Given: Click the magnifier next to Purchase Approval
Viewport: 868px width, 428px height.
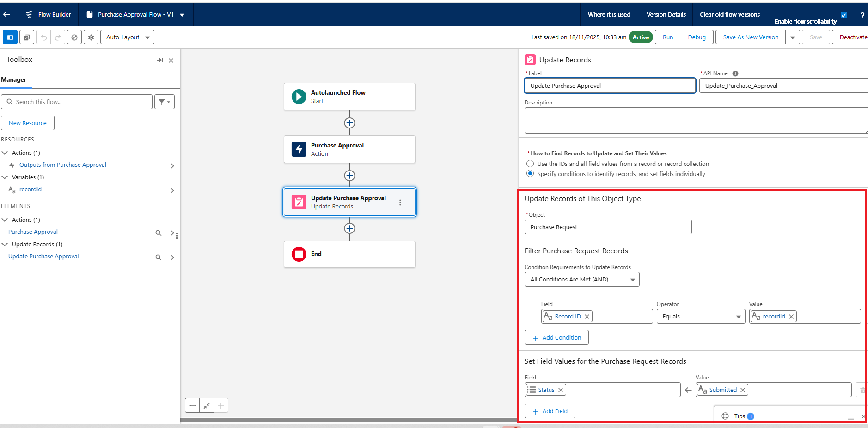Looking at the screenshot, I should 158,233.
